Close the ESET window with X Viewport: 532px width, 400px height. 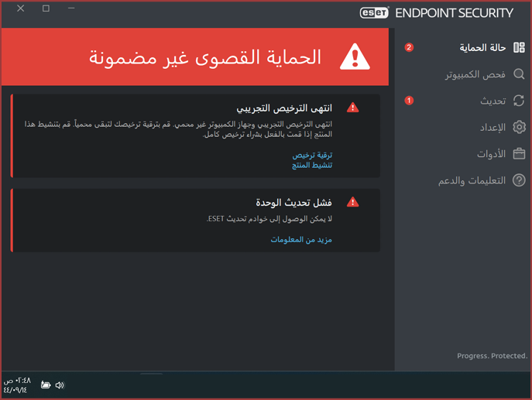(21, 9)
